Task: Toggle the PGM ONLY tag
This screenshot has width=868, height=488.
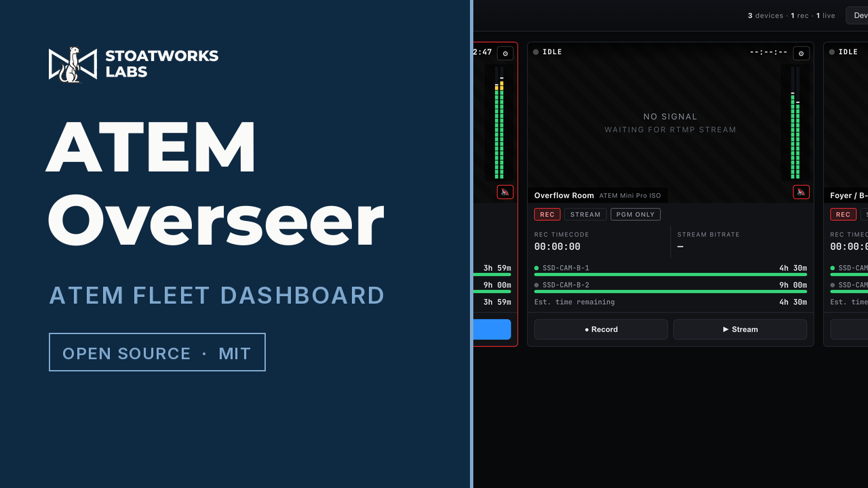Action: point(635,215)
